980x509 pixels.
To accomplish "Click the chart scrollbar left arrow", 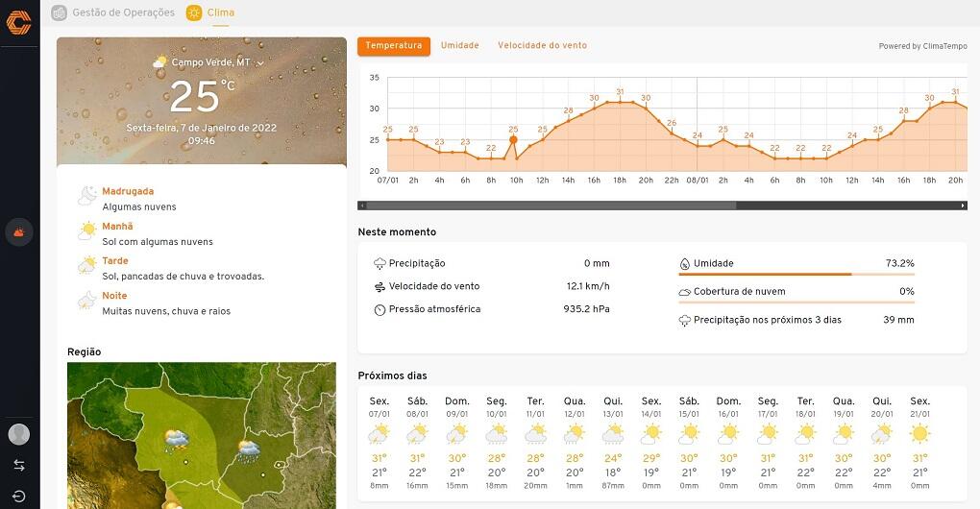I will coord(362,206).
